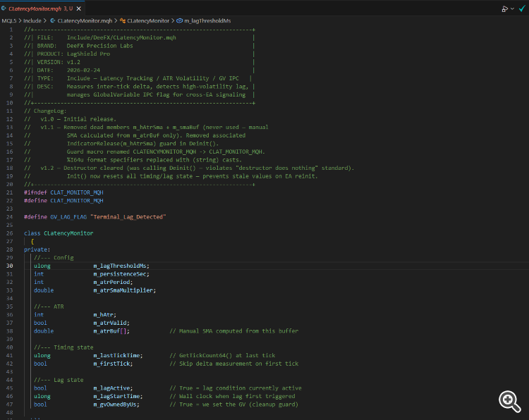Click line number 26 beside class declaration

(x=10, y=233)
